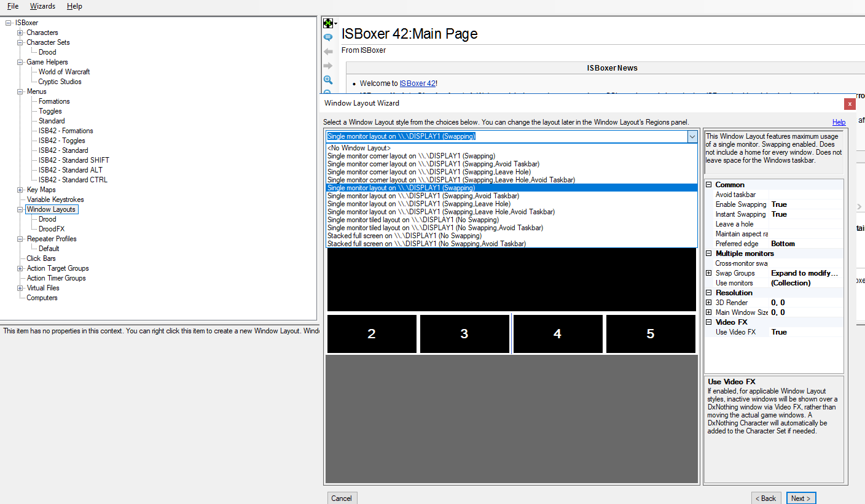Collapse the Character Sets tree node
The width and height of the screenshot is (865, 504).
tap(20, 42)
